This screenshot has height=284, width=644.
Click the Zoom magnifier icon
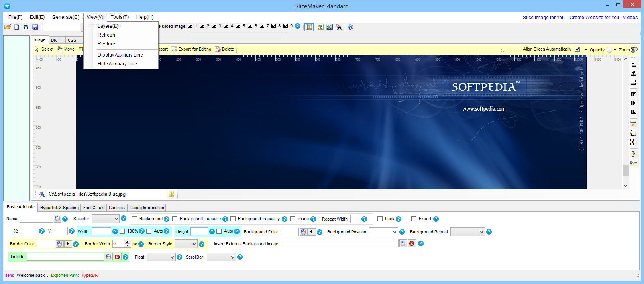point(634,50)
